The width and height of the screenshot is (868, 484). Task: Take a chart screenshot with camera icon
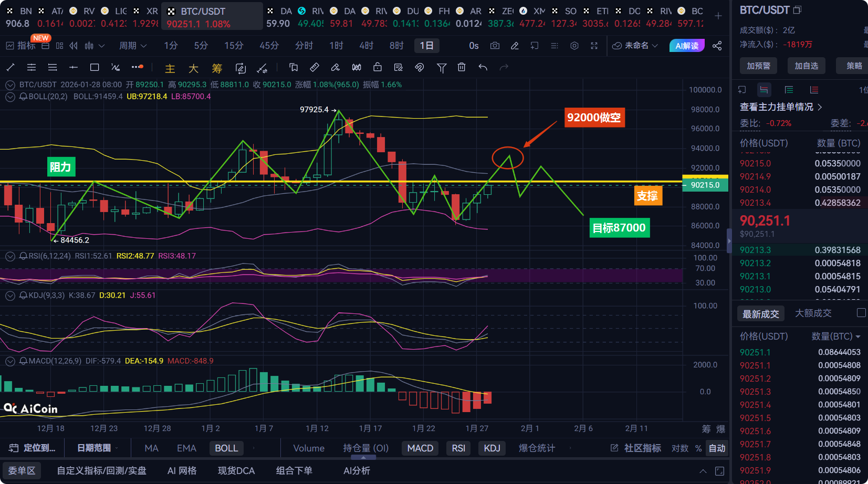(x=495, y=46)
